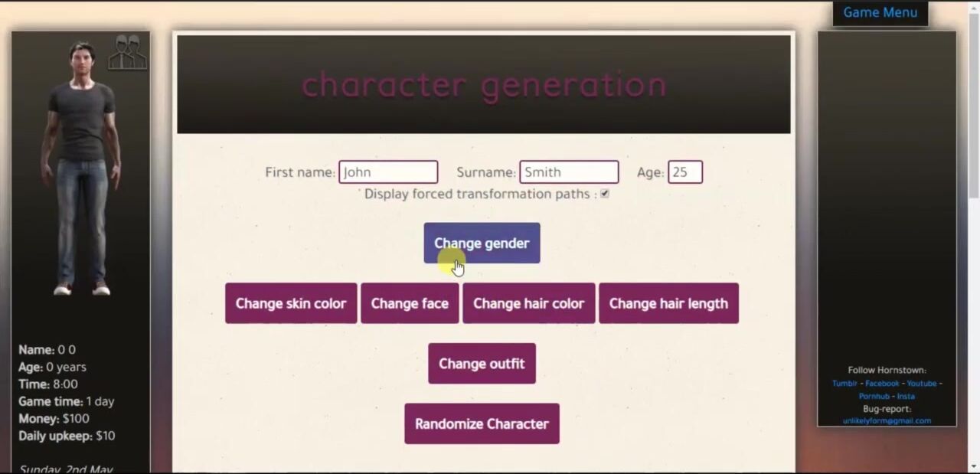Focus the First name input field
Image resolution: width=980 pixels, height=474 pixels.
pyautogui.click(x=388, y=172)
